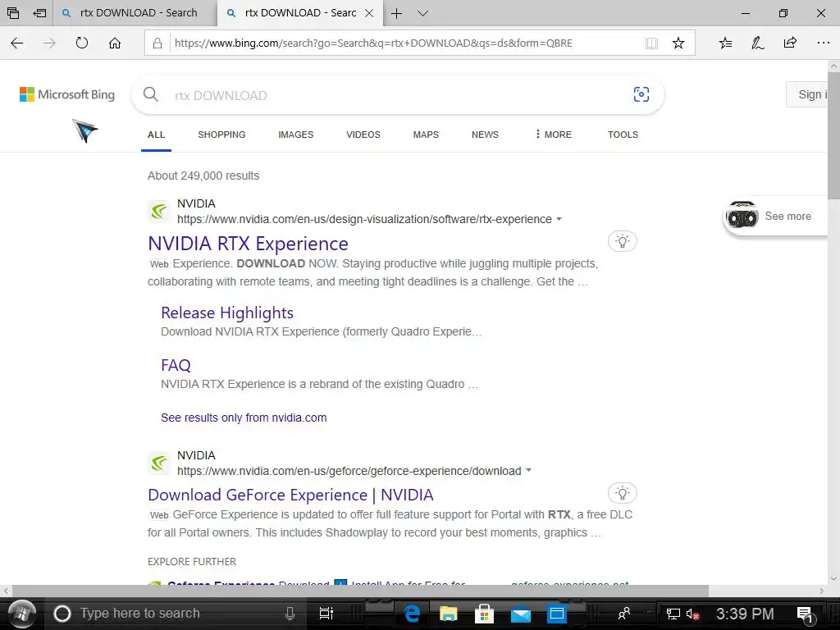Image resolution: width=840 pixels, height=630 pixels.
Task: Switch to MAPS results
Action: click(426, 135)
